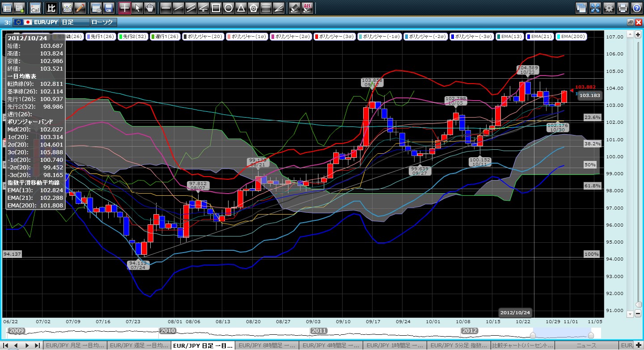Save chart with floppy disk icon
The image size is (644, 350).
[108, 8]
